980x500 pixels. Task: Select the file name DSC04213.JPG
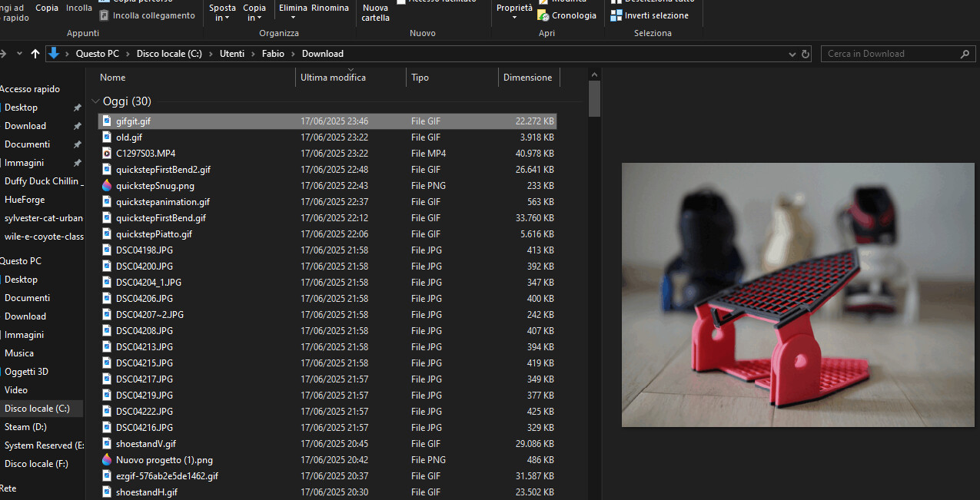145,347
